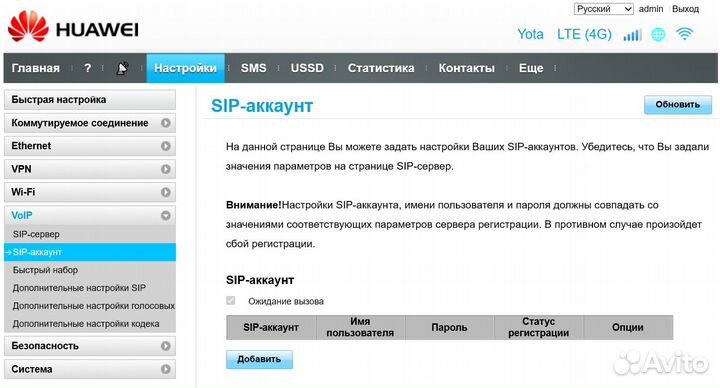Click the Внимание! warning text
This screenshot has height=388, width=720.
(x=253, y=205)
